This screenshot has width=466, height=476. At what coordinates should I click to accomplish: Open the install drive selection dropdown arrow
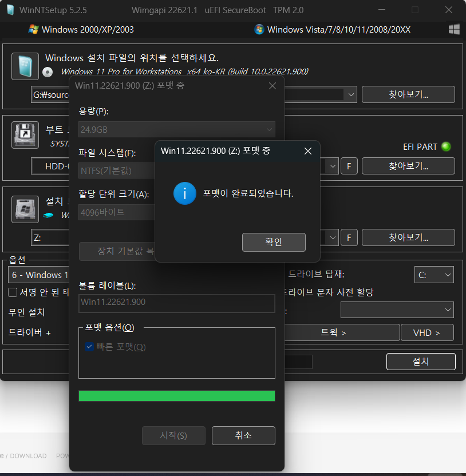(333, 237)
